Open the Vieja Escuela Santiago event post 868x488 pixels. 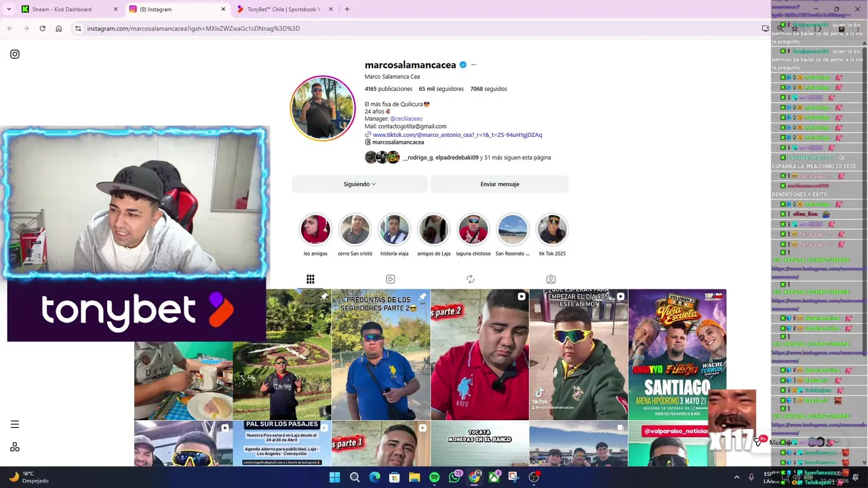pyautogui.click(x=677, y=354)
